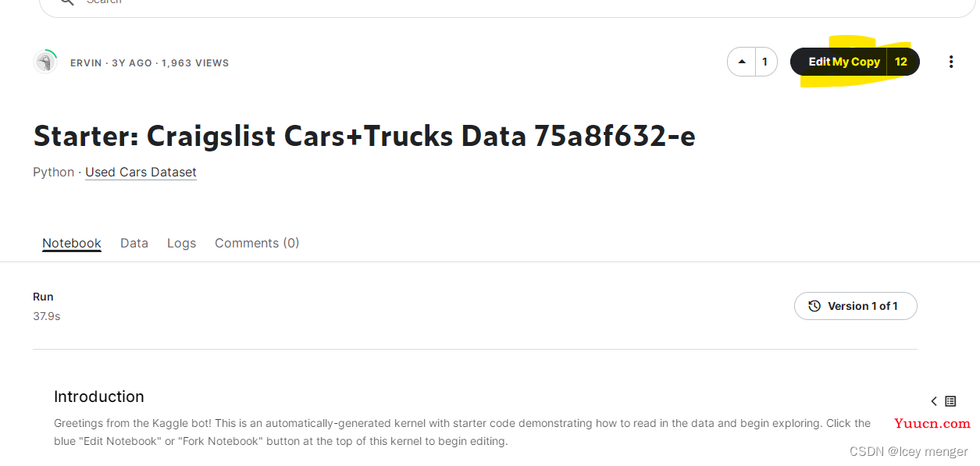Click ERVIN's profile avatar

tap(45, 62)
